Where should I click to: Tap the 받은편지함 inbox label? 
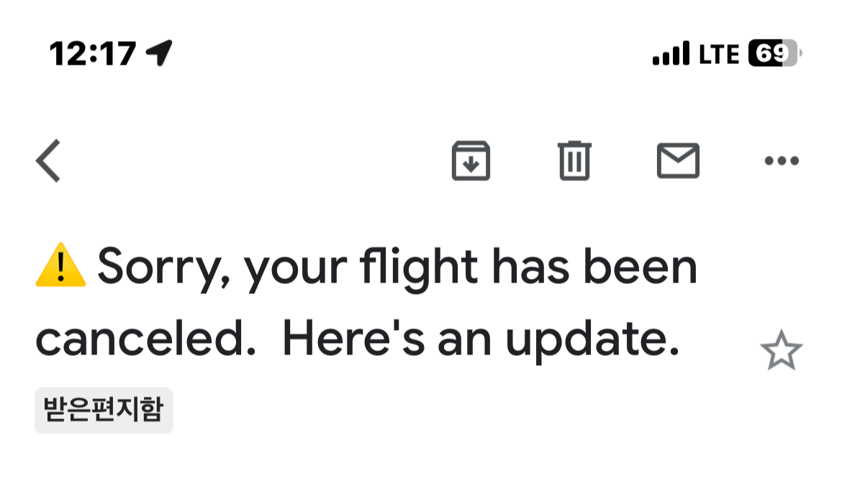tap(104, 411)
